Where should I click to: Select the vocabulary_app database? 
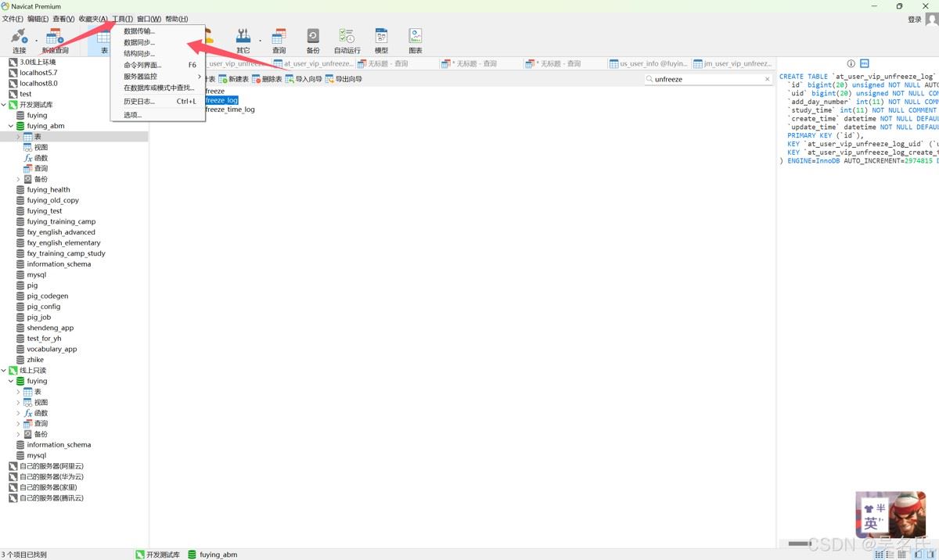(x=52, y=350)
